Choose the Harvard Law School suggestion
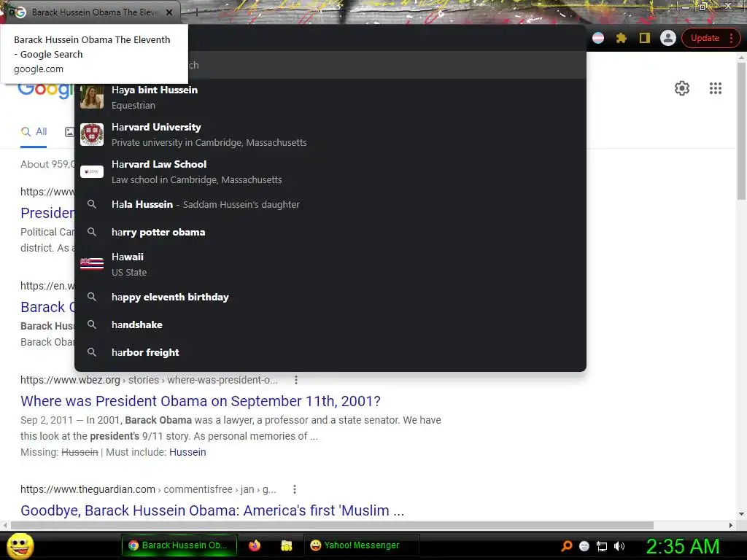The width and height of the screenshot is (747, 560). (330, 171)
